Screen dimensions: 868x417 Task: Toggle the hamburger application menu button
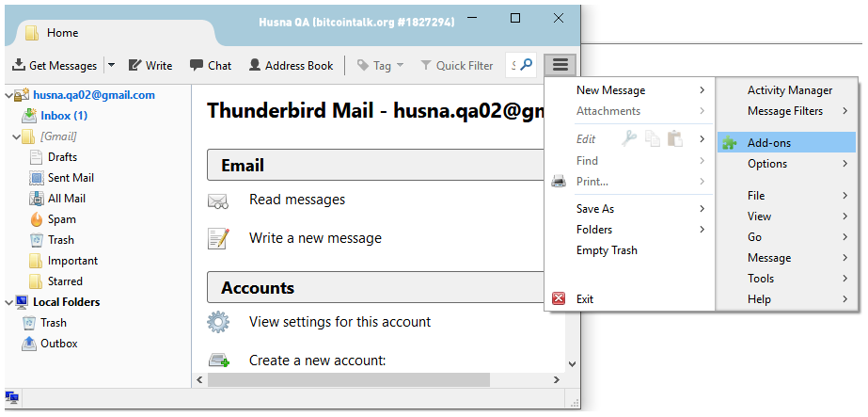coord(560,65)
